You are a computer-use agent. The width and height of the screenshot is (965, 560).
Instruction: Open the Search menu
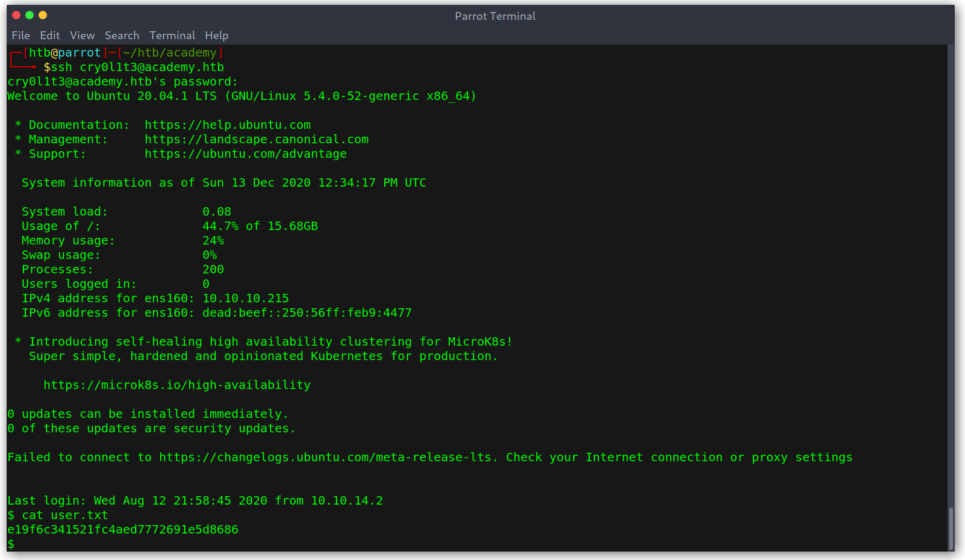pos(122,36)
